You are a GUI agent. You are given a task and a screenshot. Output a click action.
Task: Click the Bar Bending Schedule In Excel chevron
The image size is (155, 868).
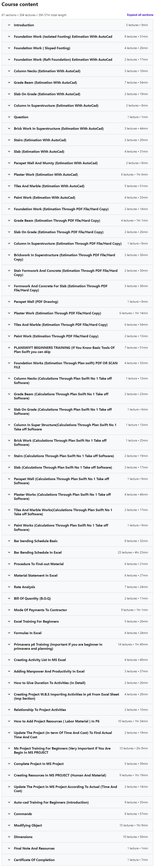tap(9, 552)
